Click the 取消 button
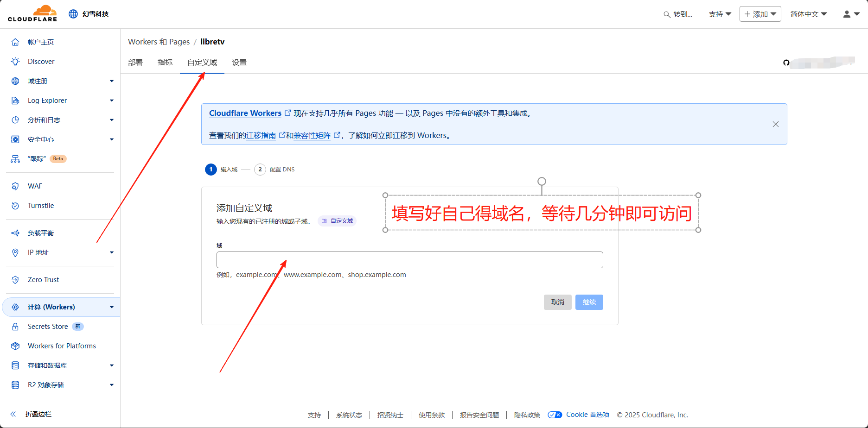The height and width of the screenshot is (428, 868). (x=558, y=302)
